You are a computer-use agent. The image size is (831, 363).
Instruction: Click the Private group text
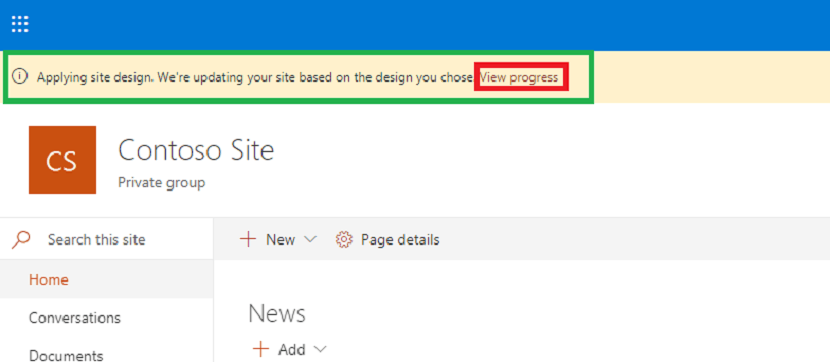(x=162, y=183)
